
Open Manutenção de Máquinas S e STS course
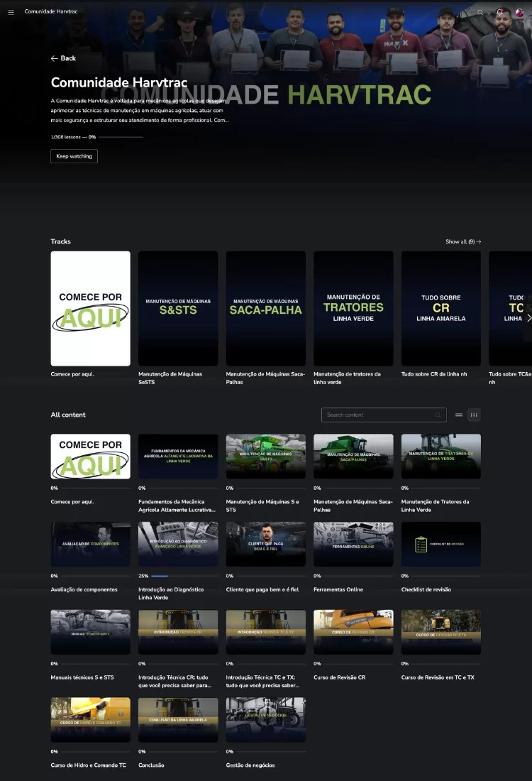[x=266, y=457]
